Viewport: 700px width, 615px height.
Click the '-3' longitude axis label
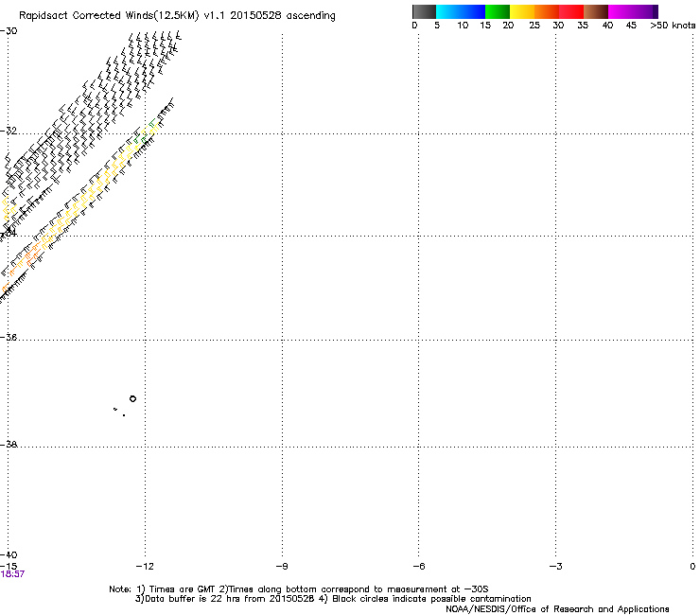pyautogui.click(x=555, y=567)
